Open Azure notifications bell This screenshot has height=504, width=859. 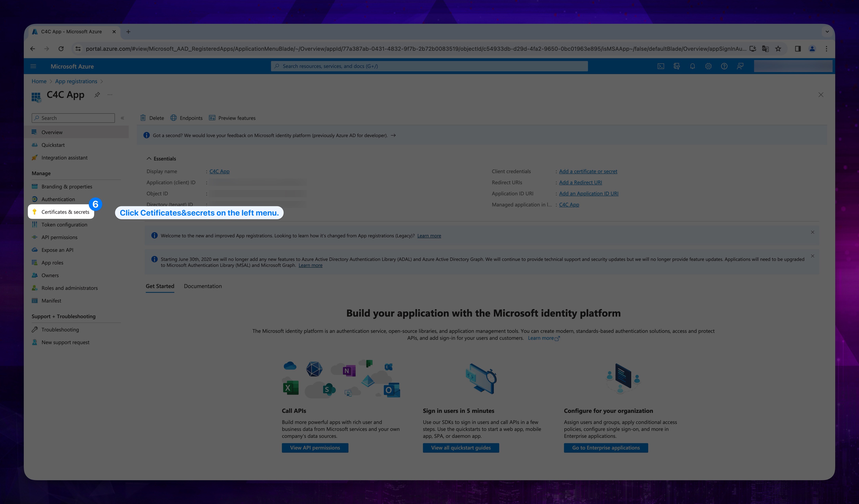pyautogui.click(x=692, y=66)
